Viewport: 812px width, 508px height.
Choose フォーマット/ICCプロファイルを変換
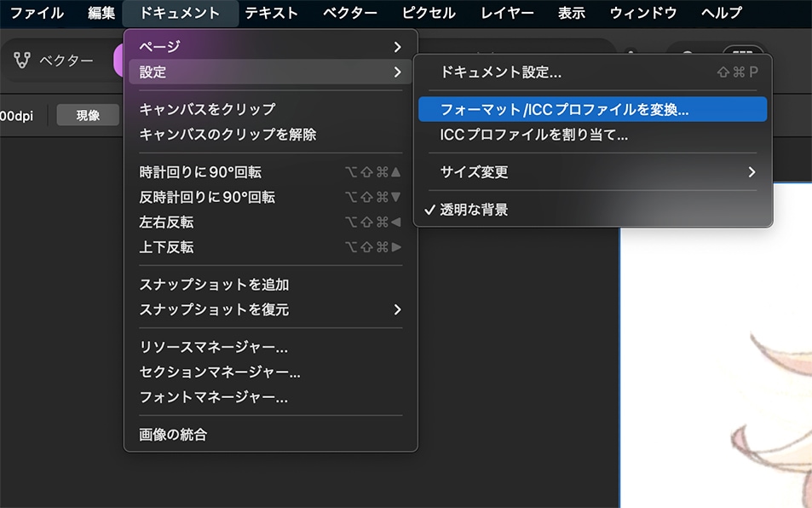coord(564,109)
